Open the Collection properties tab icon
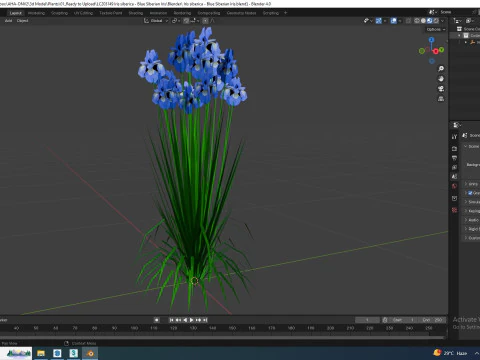Image resolution: width=480 pixels, height=360 pixels. click(x=454, y=198)
